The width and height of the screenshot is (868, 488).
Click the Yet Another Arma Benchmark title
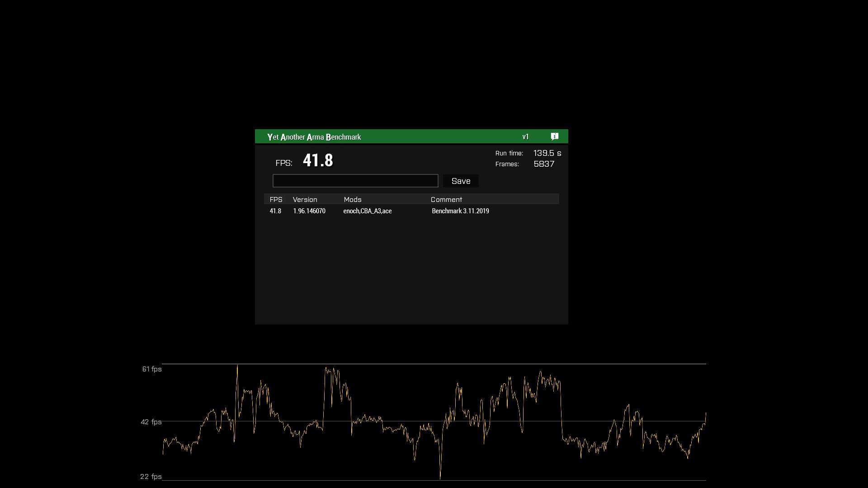click(314, 137)
